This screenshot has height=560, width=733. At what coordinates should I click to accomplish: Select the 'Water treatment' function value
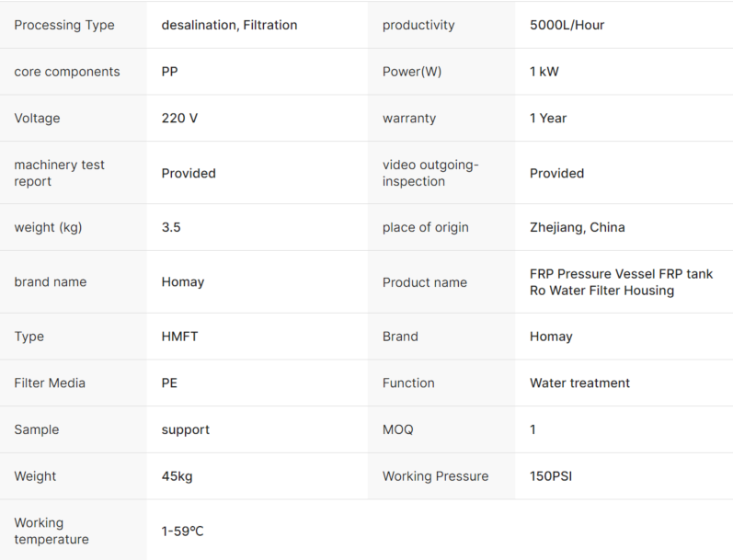coord(579,383)
